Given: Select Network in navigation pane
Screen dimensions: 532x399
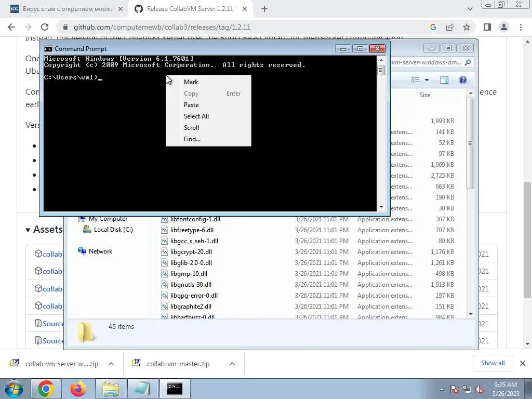Looking at the screenshot, I should click(x=100, y=251).
